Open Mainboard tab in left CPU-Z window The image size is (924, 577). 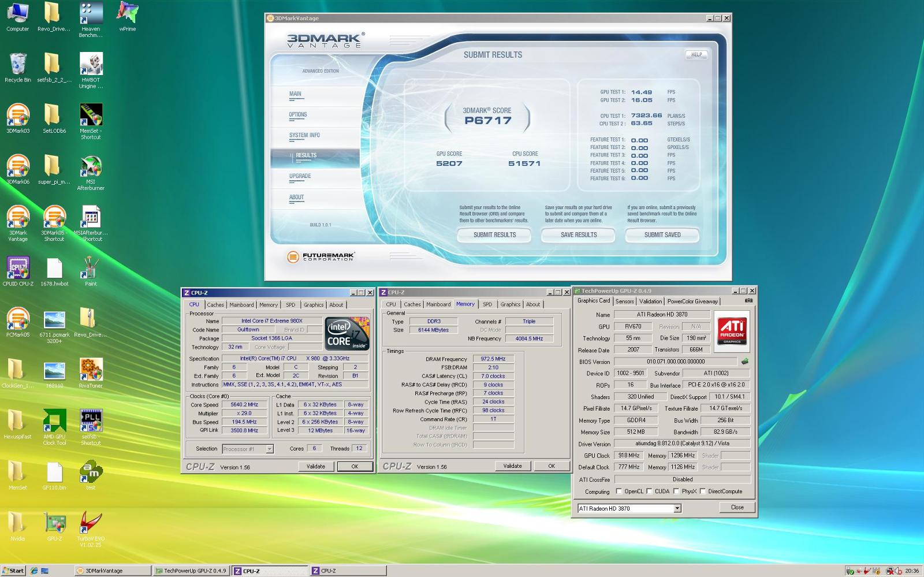click(241, 305)
